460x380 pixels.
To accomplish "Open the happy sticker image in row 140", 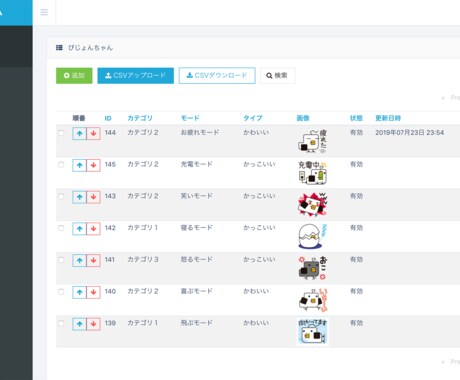I will pyautogui.click(x=313, y=300).
